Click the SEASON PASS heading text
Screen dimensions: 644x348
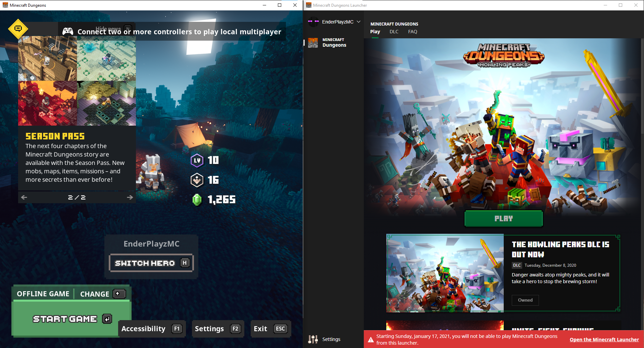[x=55, y=136]
